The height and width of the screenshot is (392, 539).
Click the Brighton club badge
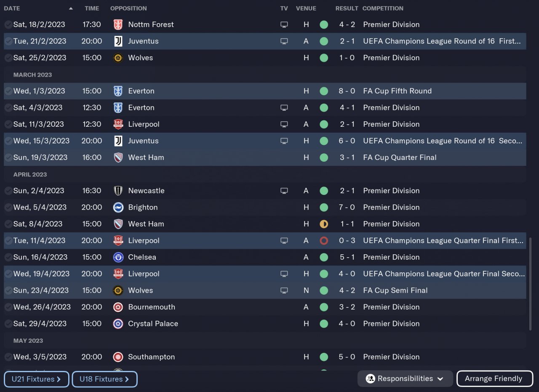tap(118, 207)
